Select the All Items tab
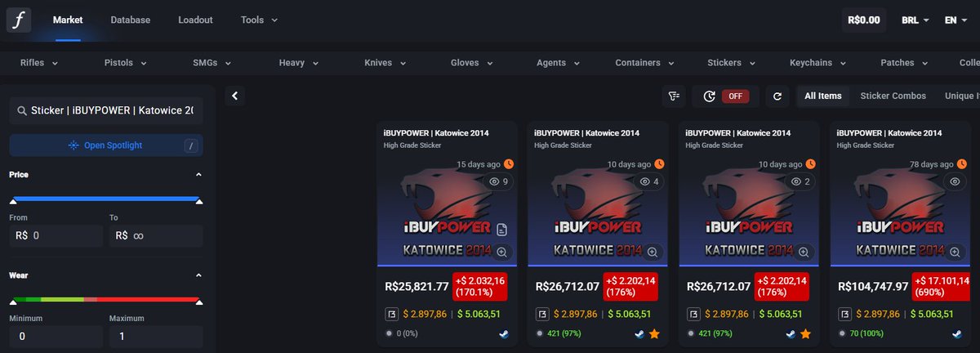 (x=823, y=96)
